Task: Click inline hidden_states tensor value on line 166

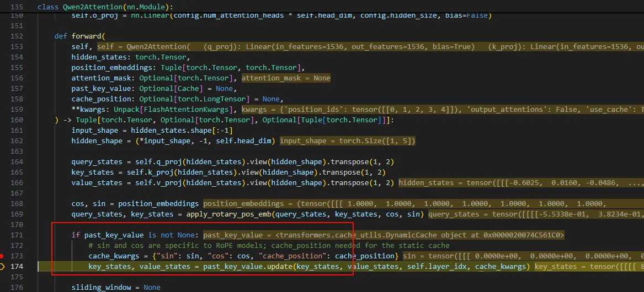Action: point(521,183)
